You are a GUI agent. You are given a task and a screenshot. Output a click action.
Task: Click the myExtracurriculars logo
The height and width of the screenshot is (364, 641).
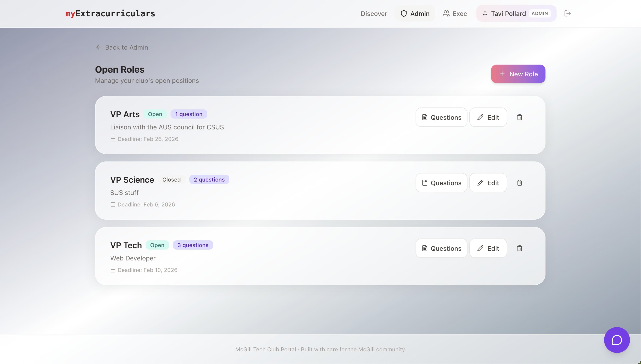pyautogui.click(x=110, y=14)
